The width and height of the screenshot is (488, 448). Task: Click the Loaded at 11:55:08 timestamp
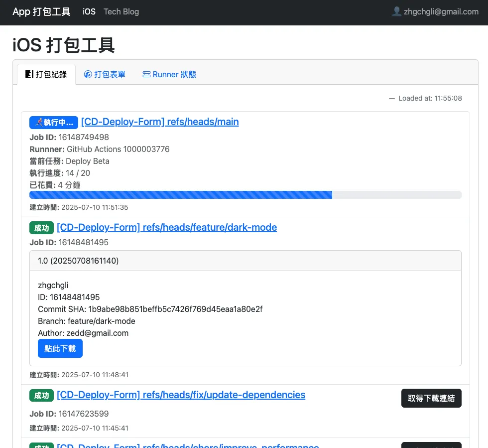[430, 98]
